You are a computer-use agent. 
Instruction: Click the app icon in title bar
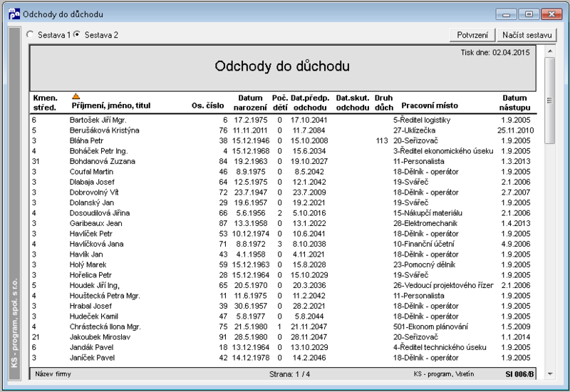[14, 14]
